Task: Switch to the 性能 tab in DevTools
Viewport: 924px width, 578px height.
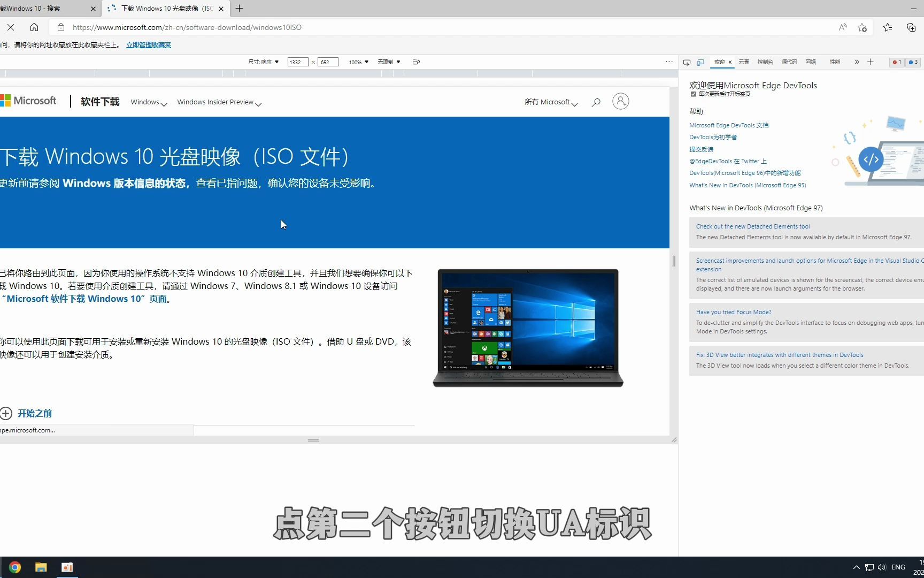Action: pos(835,62)
